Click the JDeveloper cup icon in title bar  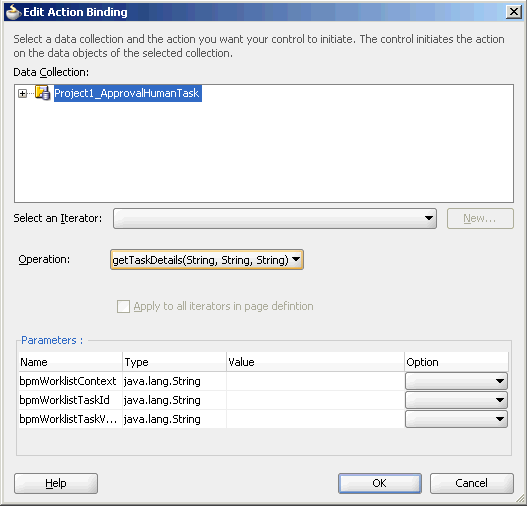(x=13, y=12)
